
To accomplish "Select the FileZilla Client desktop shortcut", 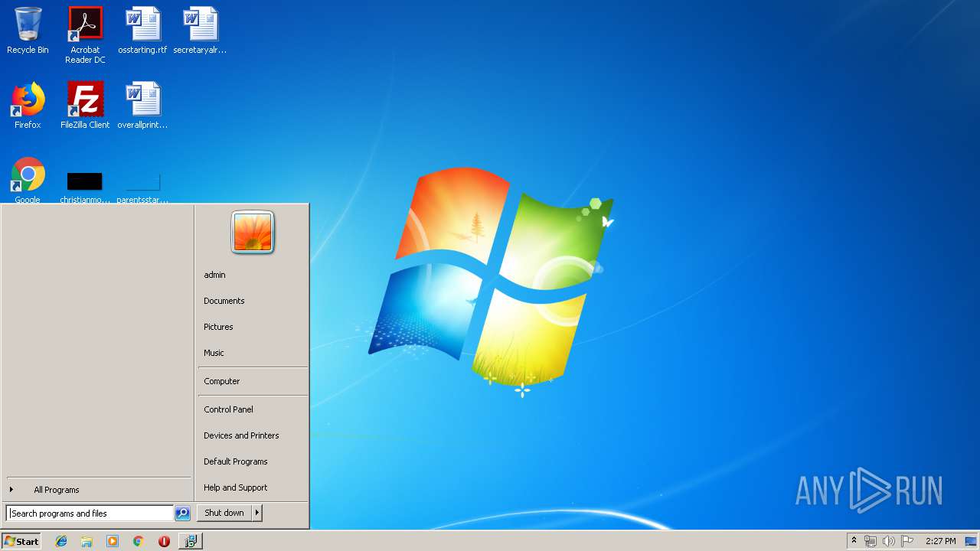I will pos(85,106).
